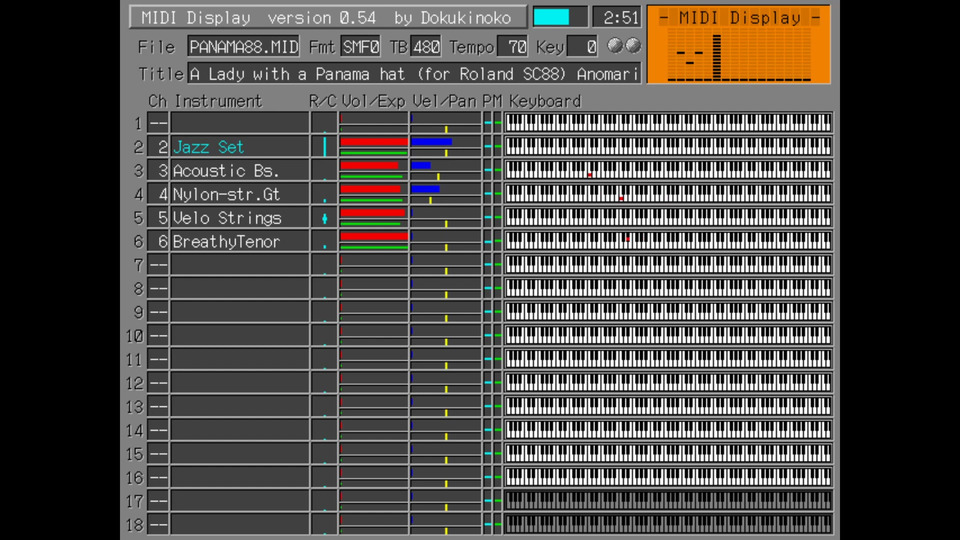Select the Velo Strings instrument row

tap(240, 217)
